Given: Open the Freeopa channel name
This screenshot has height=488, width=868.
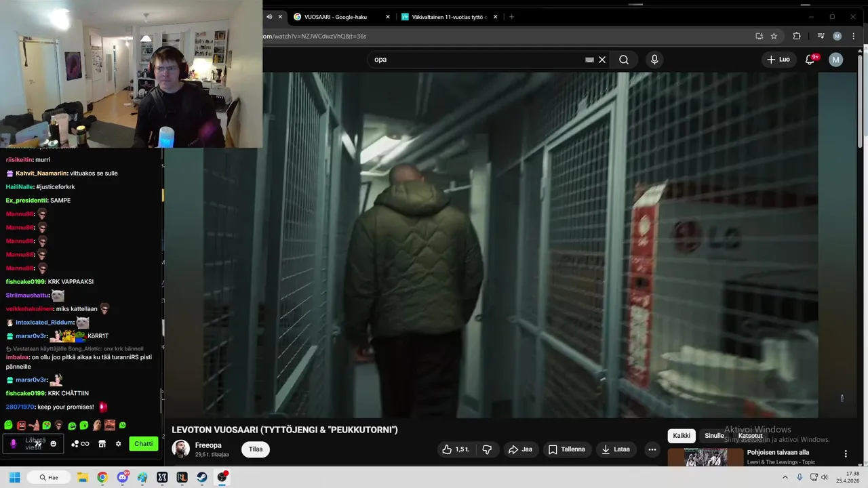Looking at the screenshot, I should 208,445.
